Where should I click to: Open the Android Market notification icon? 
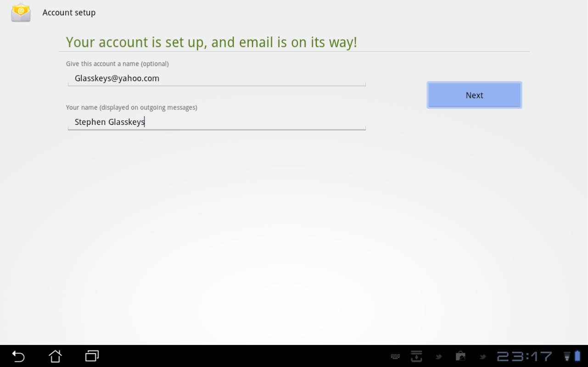(x=460, y=356)
